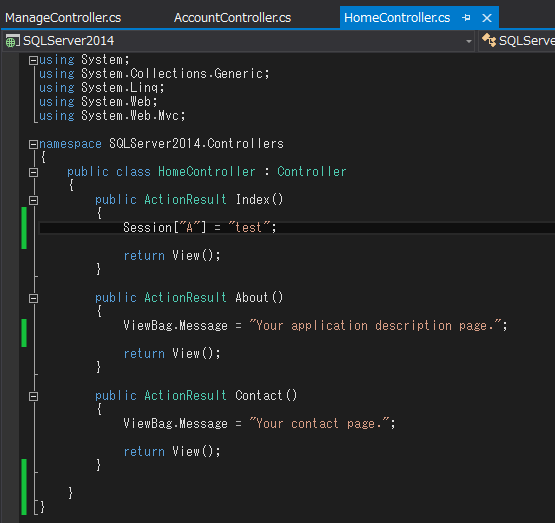Collapse the Contact() method

(33, 396)
